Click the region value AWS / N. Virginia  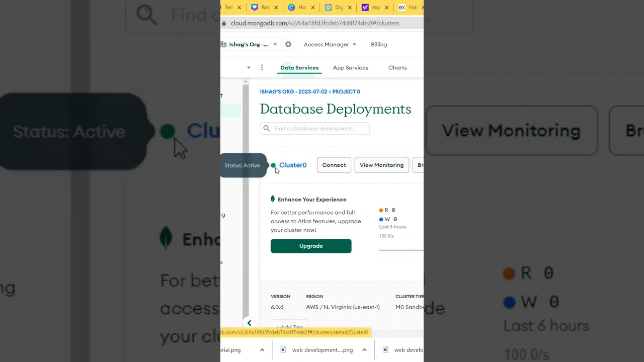click(343, 307)
